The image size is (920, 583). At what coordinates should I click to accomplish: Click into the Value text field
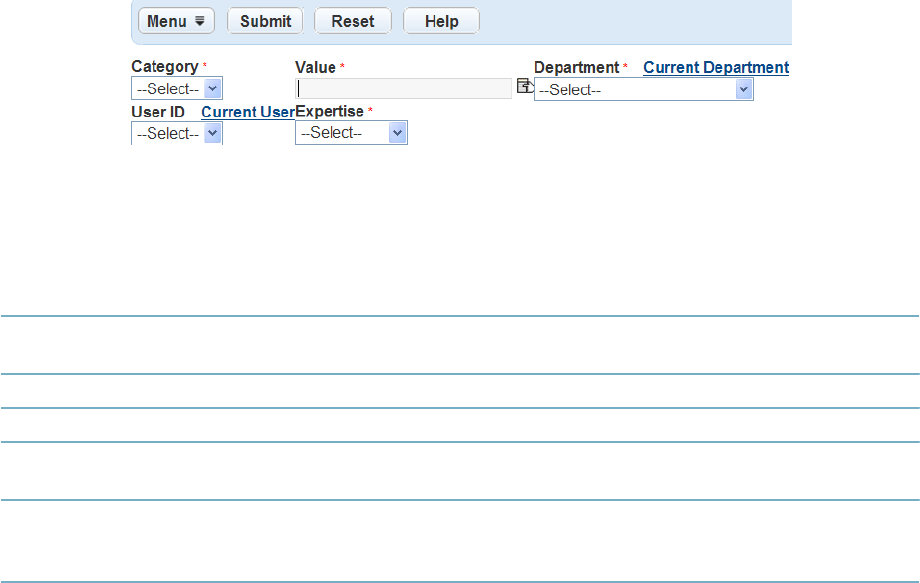[403, 89]
